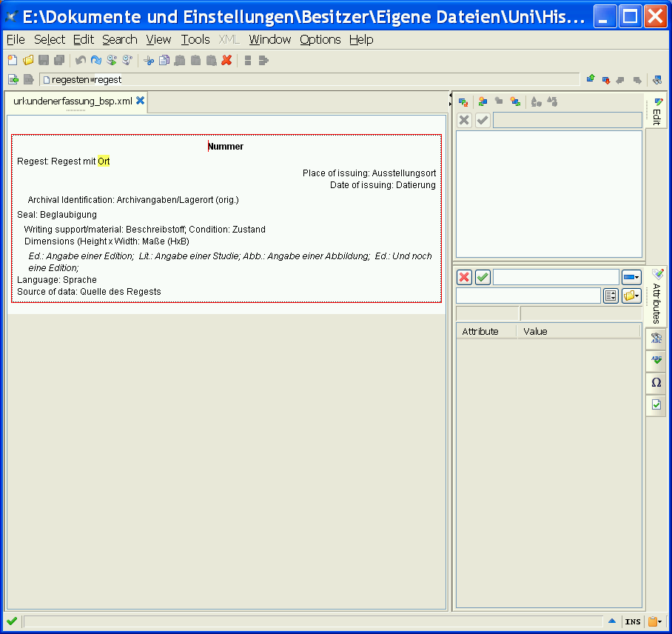Click the grayed Select next node icon
Image resolution: width=672 pixels, height=634 pixels.
tap(29, 80)
